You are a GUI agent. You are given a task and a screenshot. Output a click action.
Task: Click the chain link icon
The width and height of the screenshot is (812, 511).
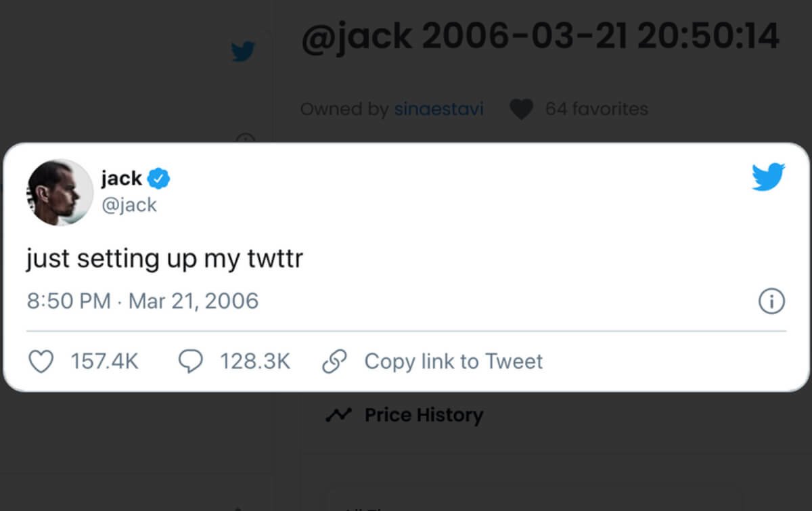tap(334, 361)
